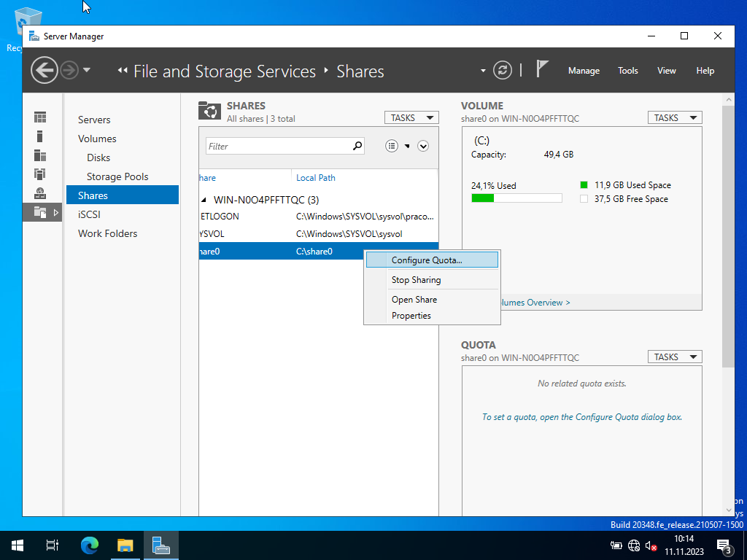The width and height of the screenshot is (747, 560).
Task: Click the C: volume usage bar
Action: (x=516, y=198)
